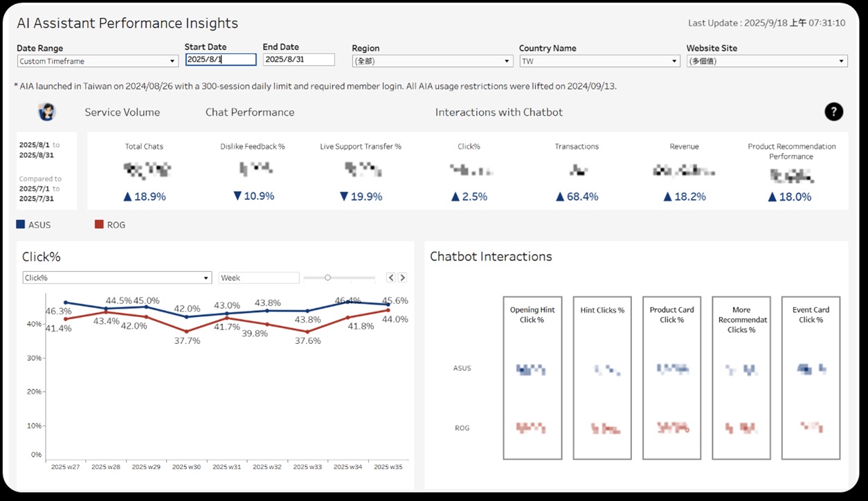Click the Week granularity slider handle

pos(328,277)
